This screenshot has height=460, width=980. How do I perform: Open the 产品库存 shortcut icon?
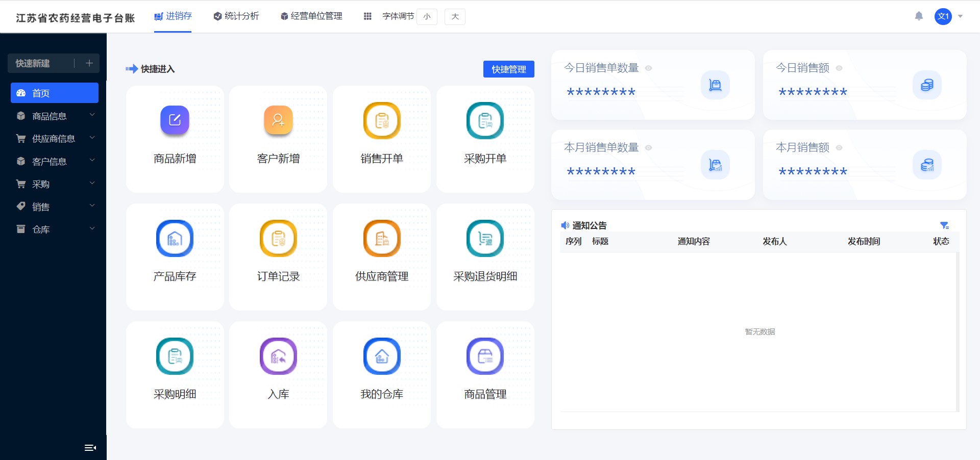(175, 238)
